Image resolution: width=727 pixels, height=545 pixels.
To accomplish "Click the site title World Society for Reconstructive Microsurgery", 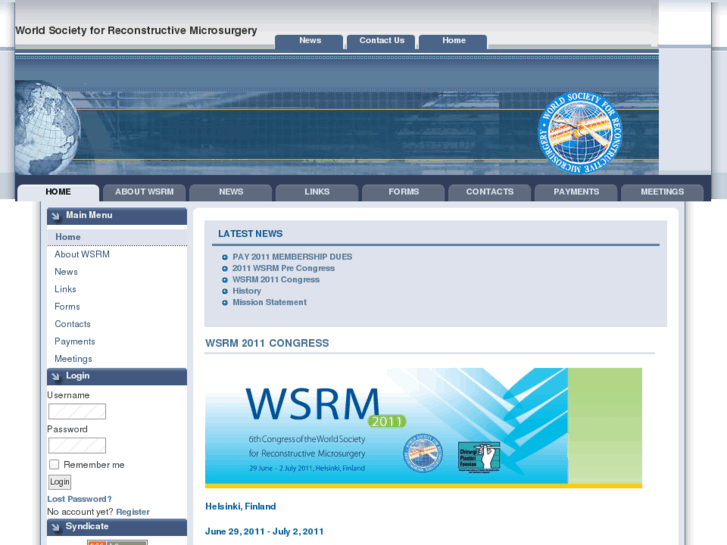I will coord(136,31).
